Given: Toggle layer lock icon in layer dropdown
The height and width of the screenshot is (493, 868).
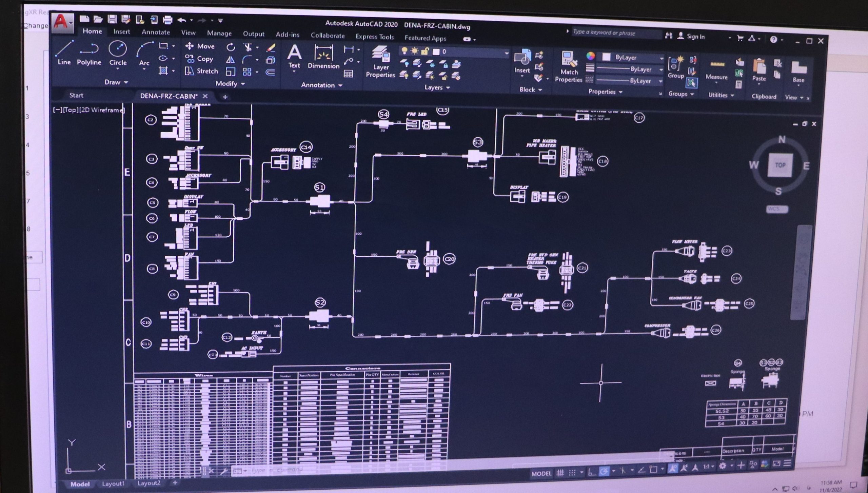Looking at the screenshot, I should coord(425,52).
